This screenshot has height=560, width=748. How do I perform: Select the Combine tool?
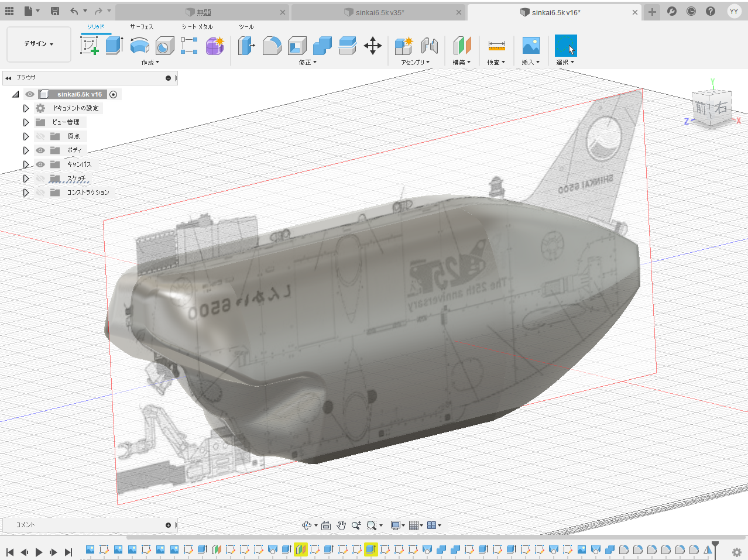point(322,46)
